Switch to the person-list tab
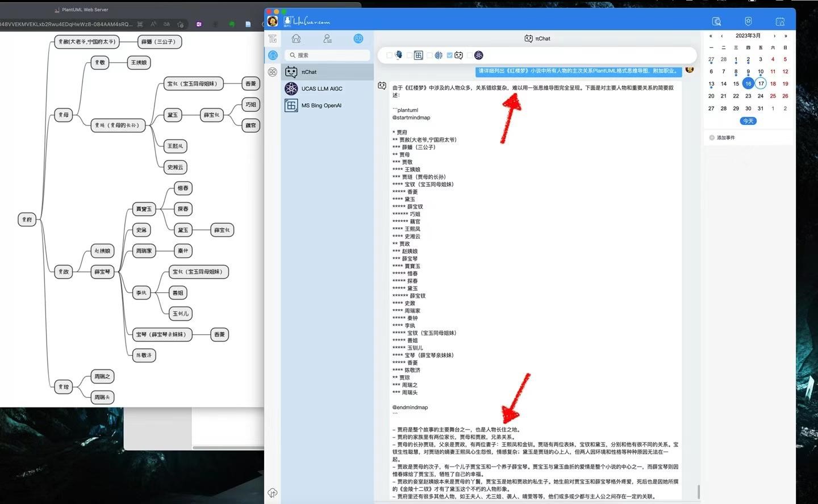The height and width of the screenshot is (504, 818). [327, 39]
